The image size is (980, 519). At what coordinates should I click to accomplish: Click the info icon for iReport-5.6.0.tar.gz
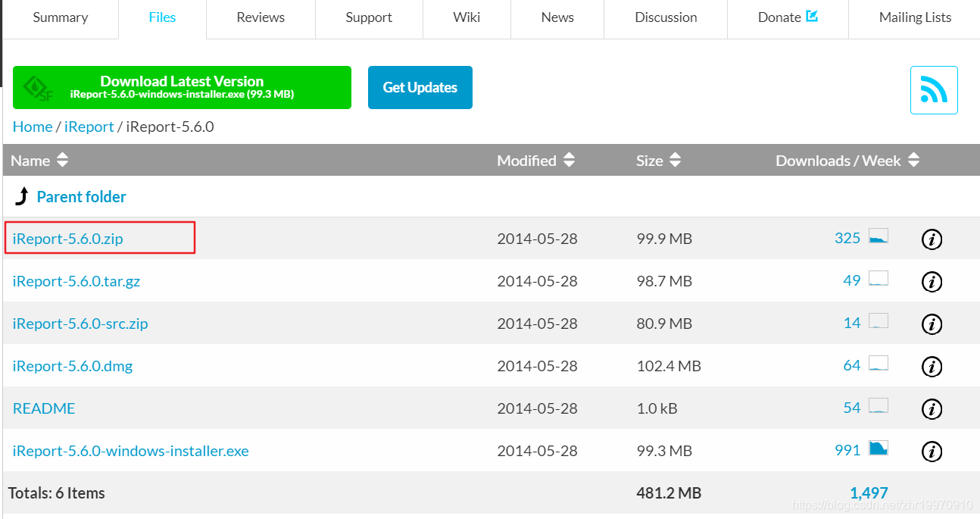tap(932, 282)
